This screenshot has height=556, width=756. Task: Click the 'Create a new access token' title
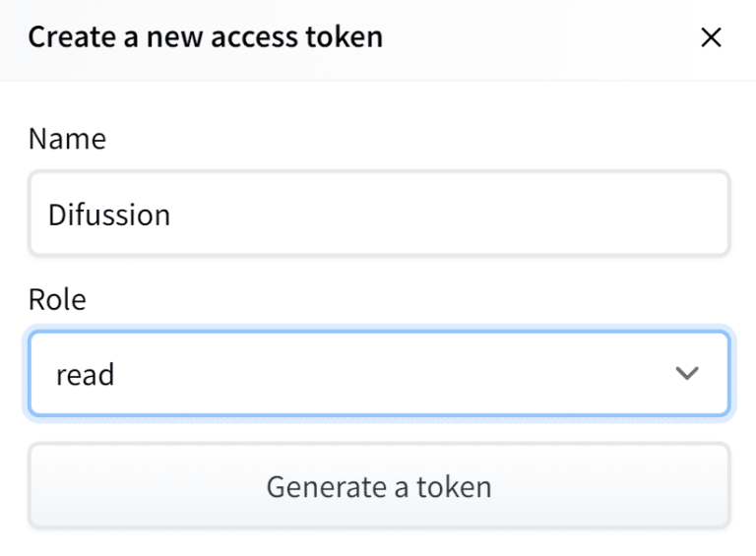click(205, 38)
